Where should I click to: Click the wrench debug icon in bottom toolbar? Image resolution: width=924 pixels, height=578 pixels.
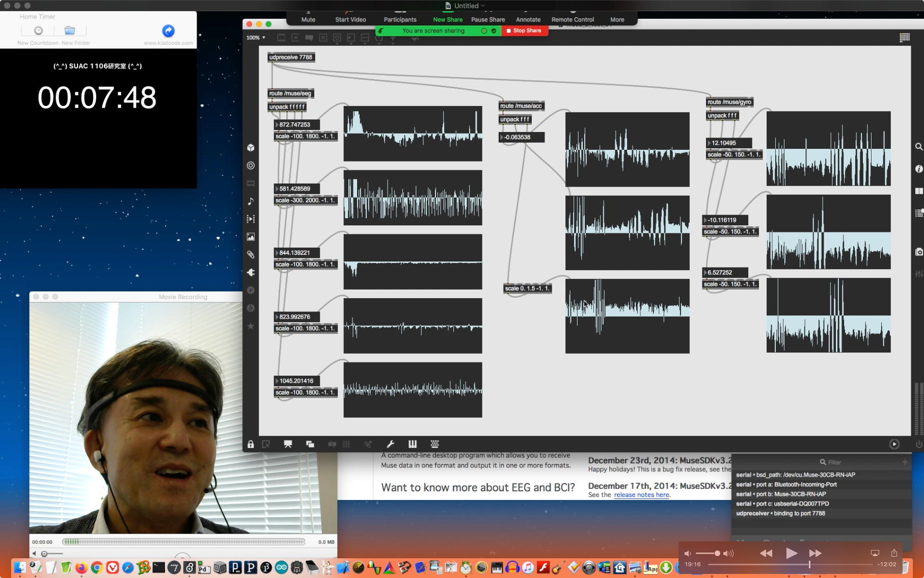click(x=390, y=444)
